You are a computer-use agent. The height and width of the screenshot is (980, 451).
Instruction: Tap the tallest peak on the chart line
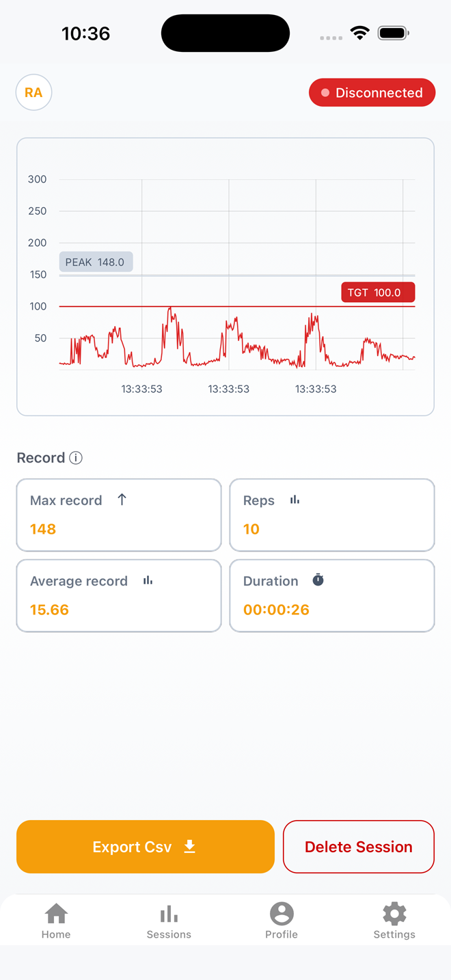point(170,309)
